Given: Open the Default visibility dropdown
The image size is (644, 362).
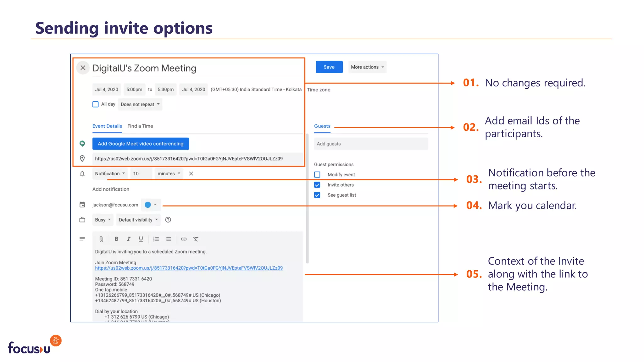Looking at the screenshot, I should coord(138,220).
